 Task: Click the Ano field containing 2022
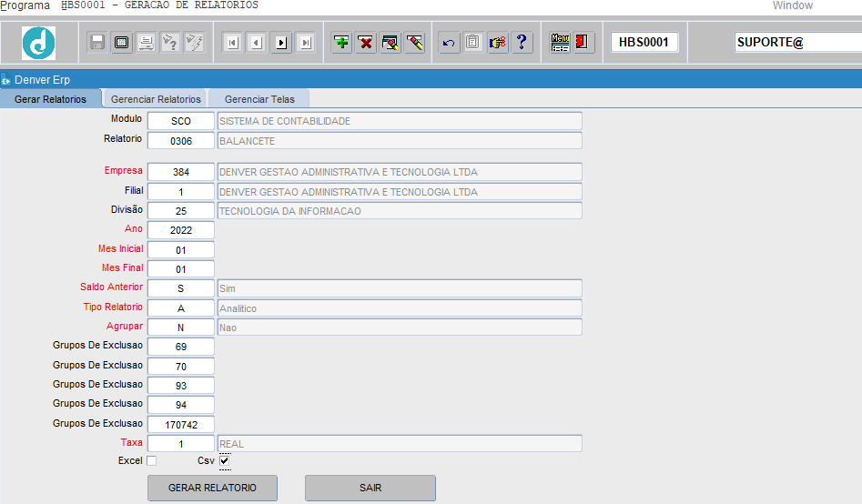coord(181,230)
